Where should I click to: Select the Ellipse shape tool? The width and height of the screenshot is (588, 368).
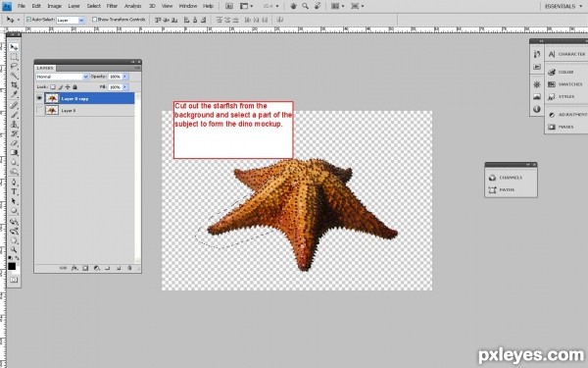(x=14, y=211)
